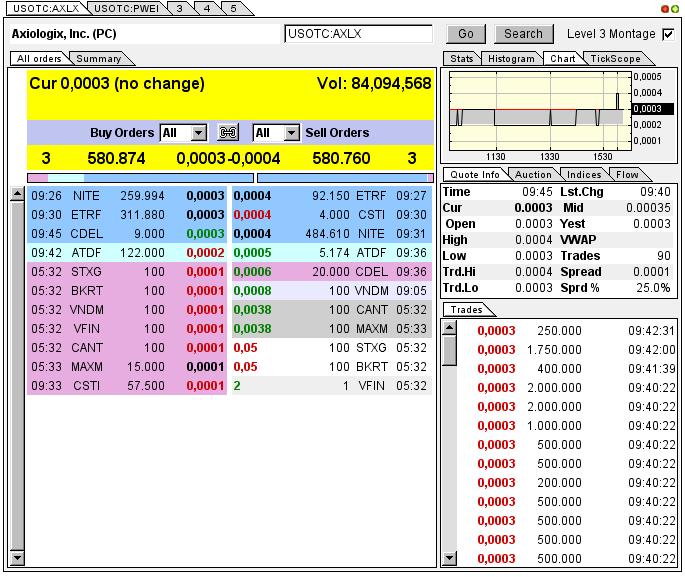Select the Auction tab

pyautogui.click(x=532, y=175)
